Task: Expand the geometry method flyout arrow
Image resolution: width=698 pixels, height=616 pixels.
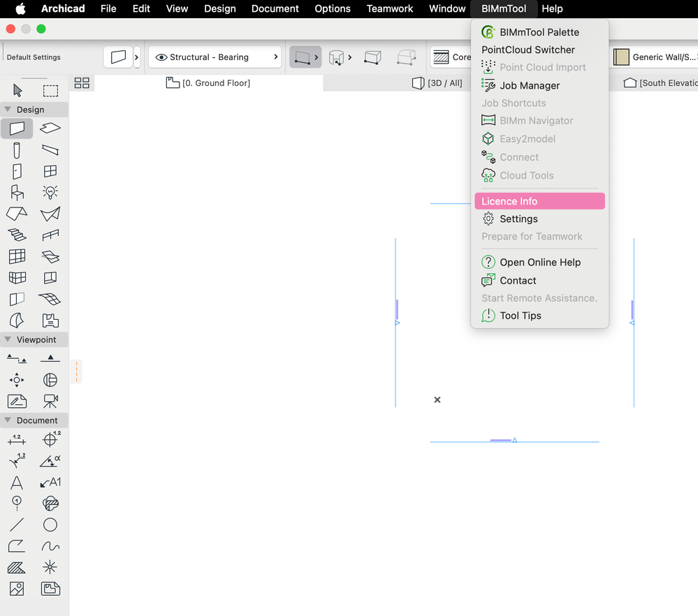Action: tap(317, 57)
